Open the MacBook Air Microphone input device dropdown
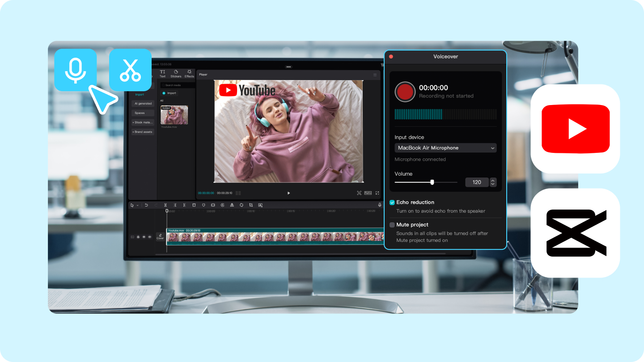The height and width of the screenshot is (362, 644). click(445, 148)
